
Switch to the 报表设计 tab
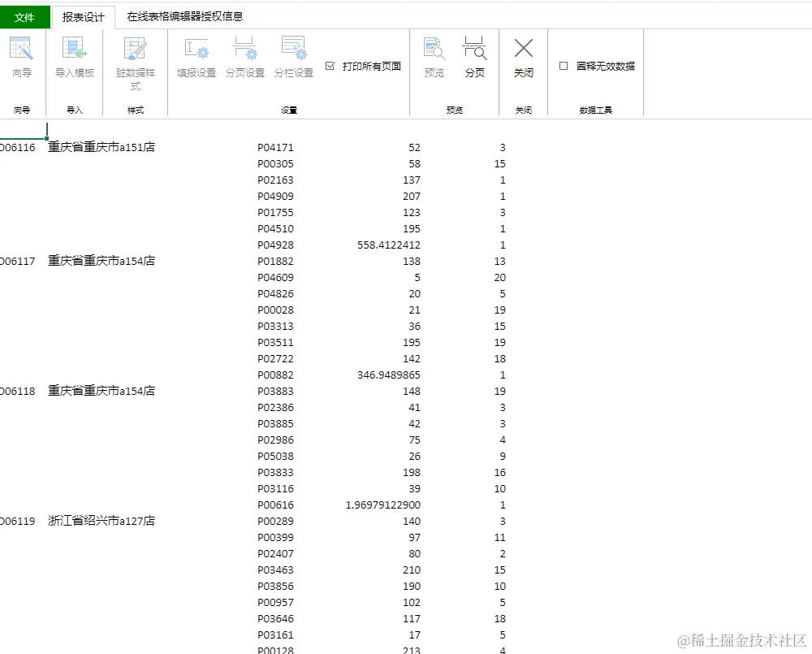(84, 17)
